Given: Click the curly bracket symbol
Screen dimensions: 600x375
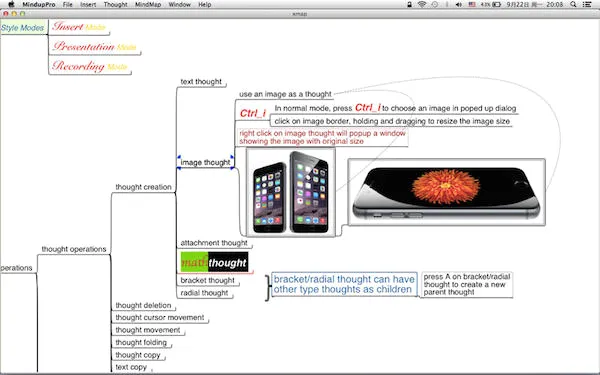Looking at the screenshot, I should click(267, 288).
